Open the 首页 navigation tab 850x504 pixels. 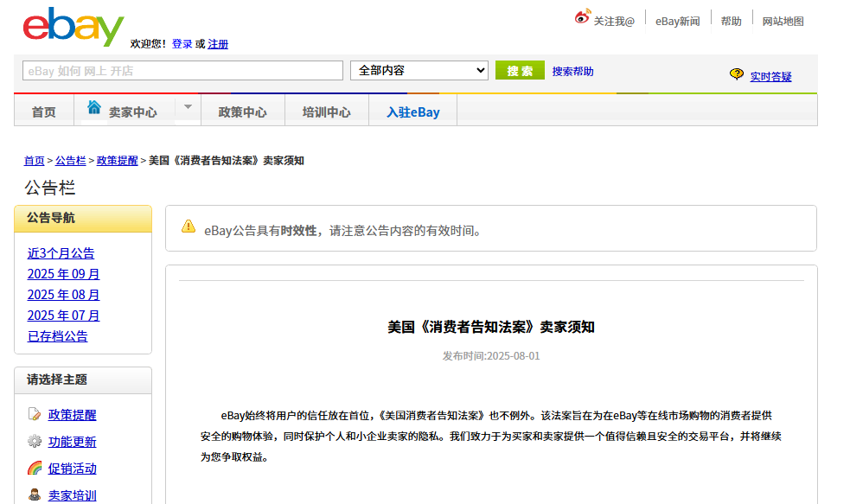point(44,112)
